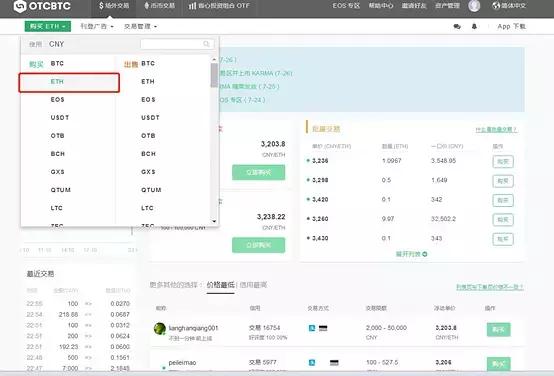
Task: Choose EOS in the sell column
Action: click(x=148, y=100)
